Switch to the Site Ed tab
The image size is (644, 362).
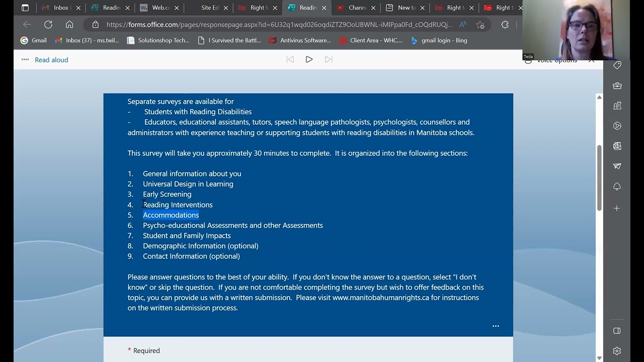(208, 8)
